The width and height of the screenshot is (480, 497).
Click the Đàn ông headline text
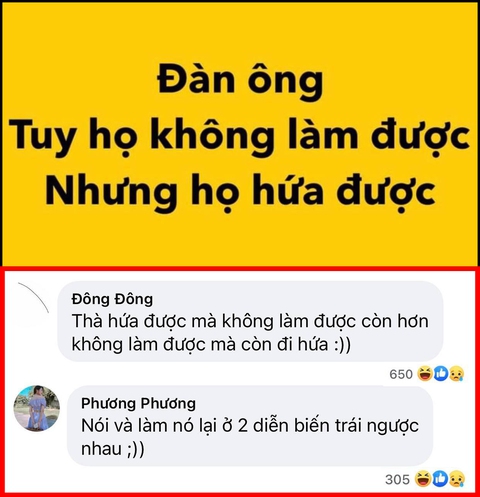(240, 82)
